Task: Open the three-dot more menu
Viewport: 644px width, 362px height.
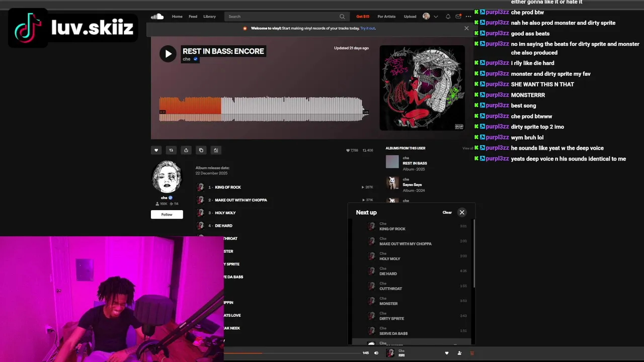Action: pyautogui.click(x=468, y=17)
